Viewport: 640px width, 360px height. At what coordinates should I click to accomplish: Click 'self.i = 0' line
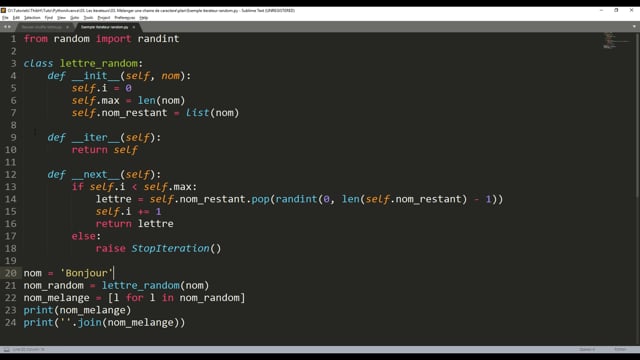click(102, 88)
